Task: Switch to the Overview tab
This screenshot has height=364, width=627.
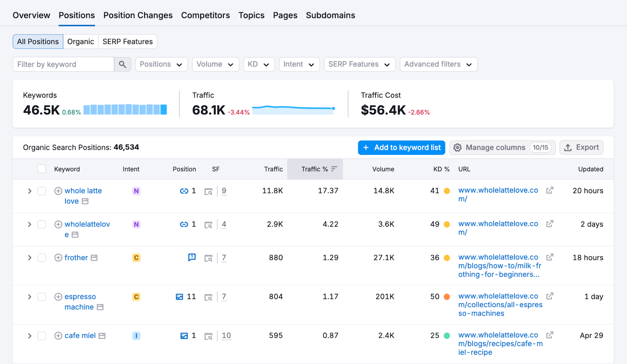Action: [31, 15]
